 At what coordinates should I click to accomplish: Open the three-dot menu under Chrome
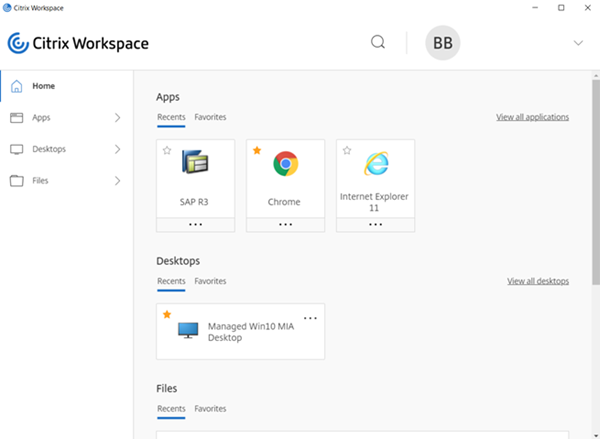[285, 224]
